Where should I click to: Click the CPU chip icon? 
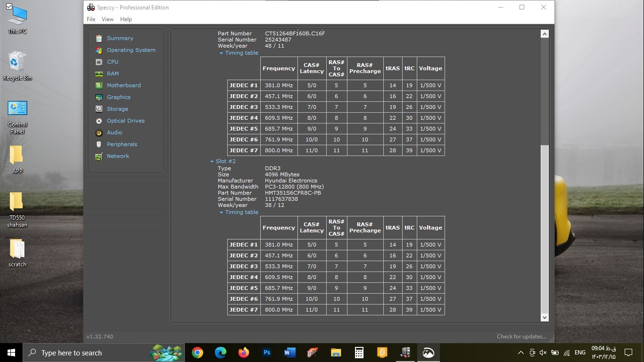(99, 62)
